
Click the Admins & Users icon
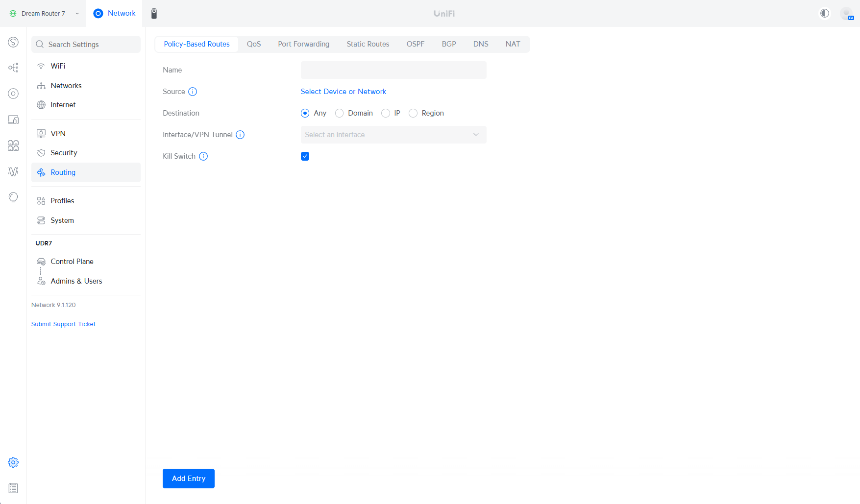click(41, 281)
